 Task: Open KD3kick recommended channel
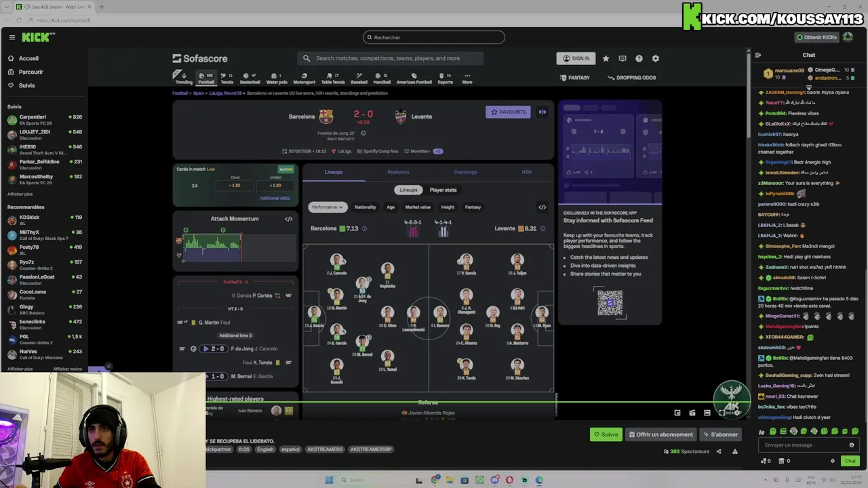point(44,220)
